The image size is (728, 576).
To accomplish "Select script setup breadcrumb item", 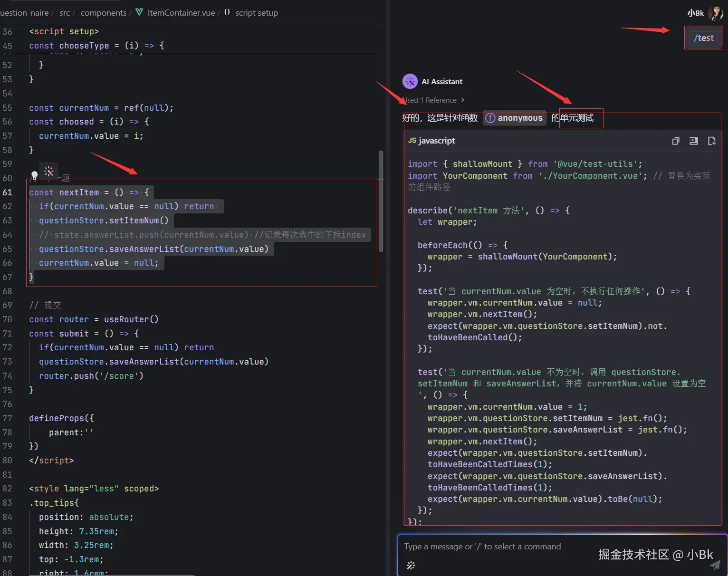I will point(257,13).
